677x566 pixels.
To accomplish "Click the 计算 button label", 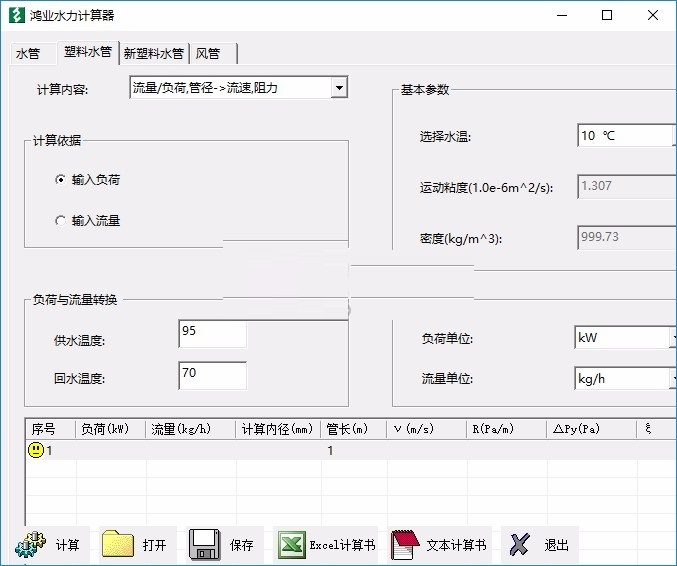I will (x=67, y=545).
